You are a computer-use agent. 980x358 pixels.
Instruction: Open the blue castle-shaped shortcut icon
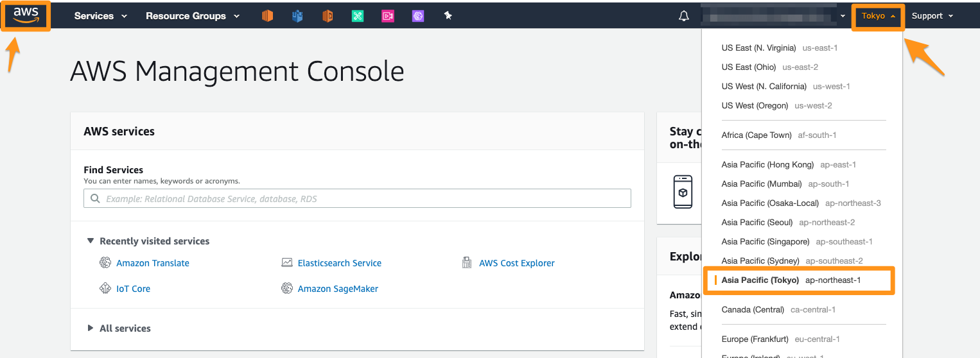click(297, 16)
